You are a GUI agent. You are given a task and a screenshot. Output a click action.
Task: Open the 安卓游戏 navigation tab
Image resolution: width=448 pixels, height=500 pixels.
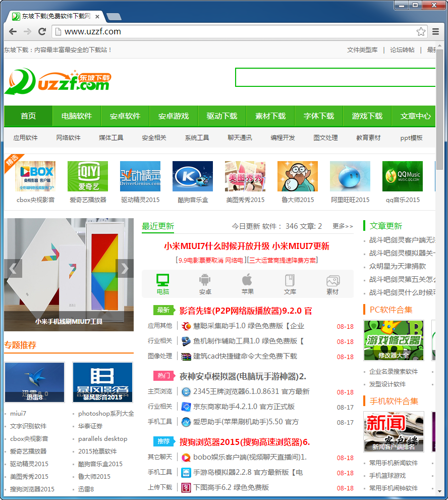pyautogui.click(x=174, y=116)
